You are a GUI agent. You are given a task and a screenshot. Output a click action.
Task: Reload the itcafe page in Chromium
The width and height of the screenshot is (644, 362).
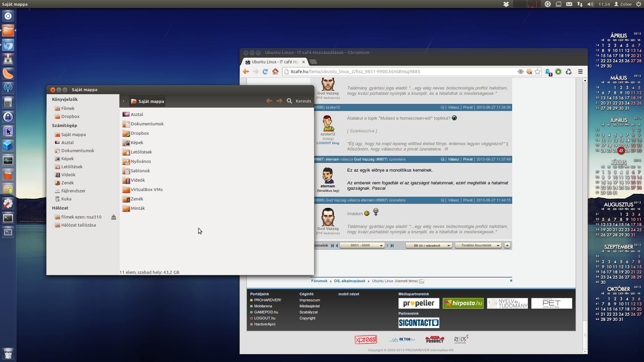coord(265,71)
